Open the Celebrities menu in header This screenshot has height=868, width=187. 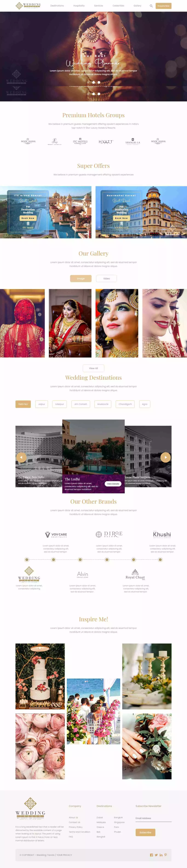click(x=118, y=6)
